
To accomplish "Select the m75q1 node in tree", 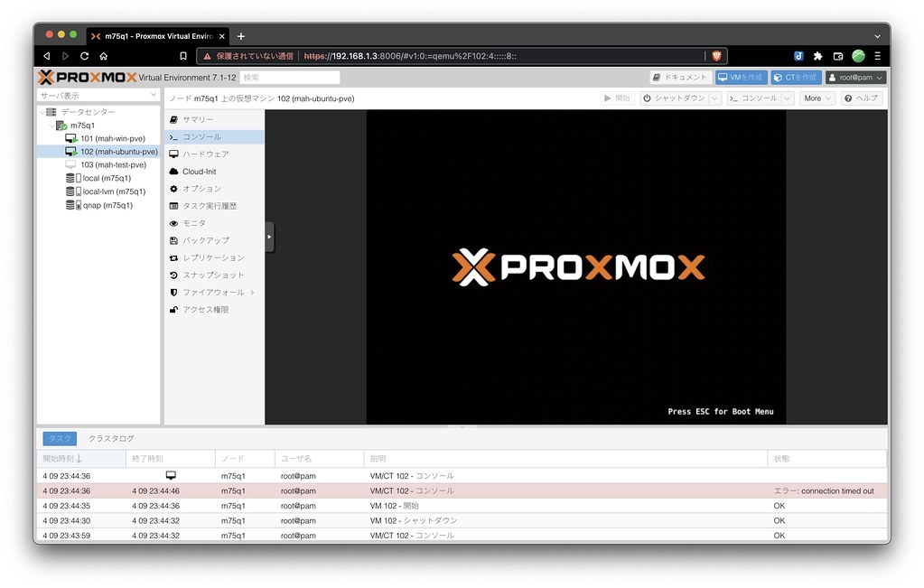I will [x=82, y=126].
